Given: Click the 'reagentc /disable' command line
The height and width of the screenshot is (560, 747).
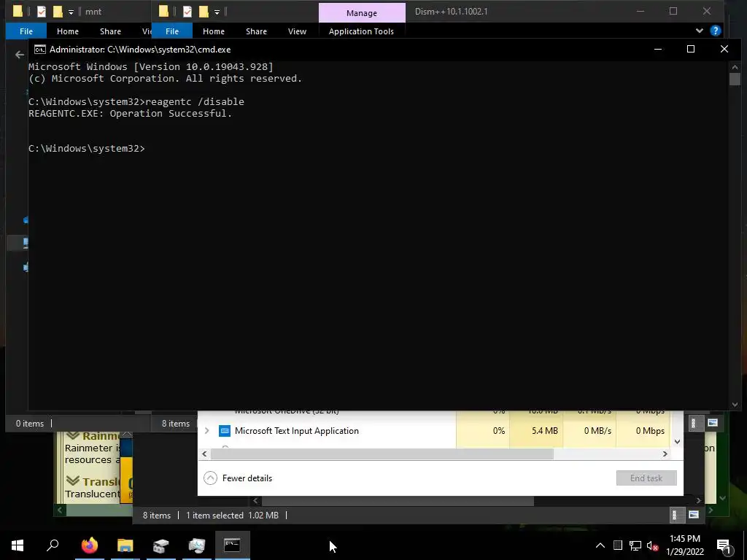Looking at the screenshot, I should point(195,101).
